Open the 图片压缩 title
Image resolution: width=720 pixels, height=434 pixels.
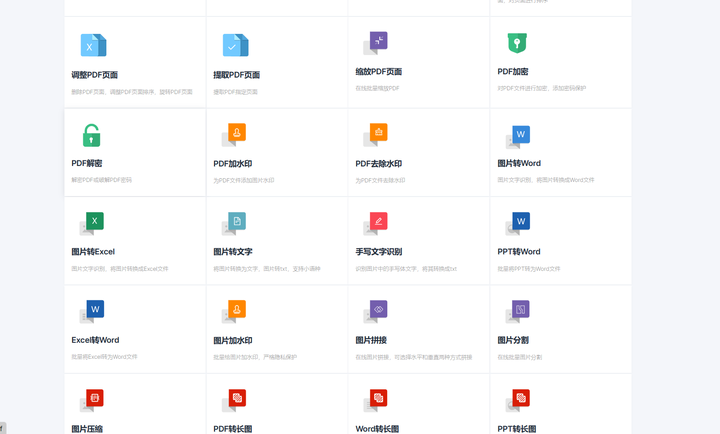(x=87, y=429)
